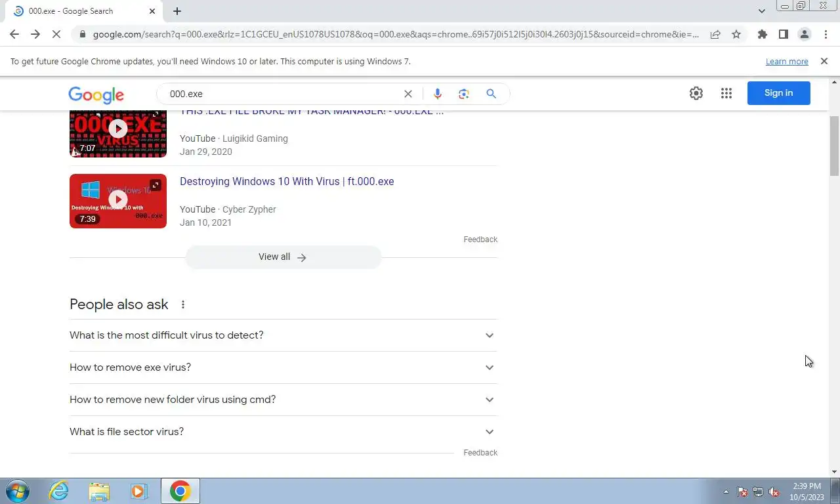Viewport: 840px width, 504px height.
Task: Open the network status tray icon
Action: pyautogui.click(x=758, y=492)
